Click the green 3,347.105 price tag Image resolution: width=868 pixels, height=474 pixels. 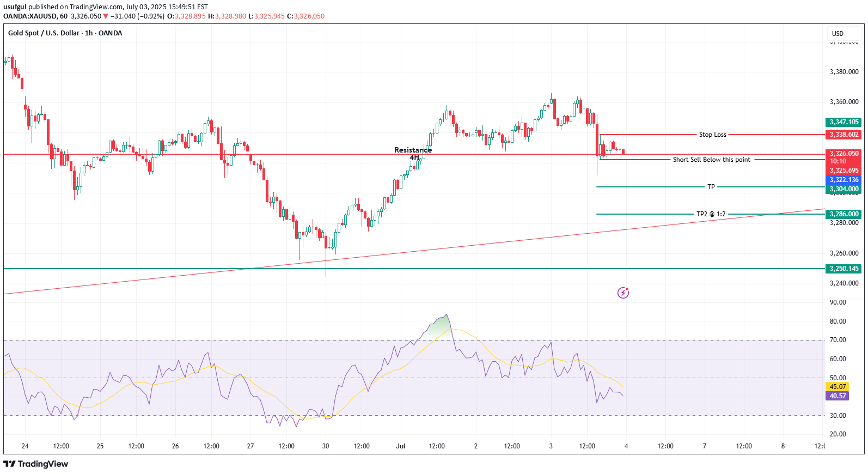pos(843,122)
